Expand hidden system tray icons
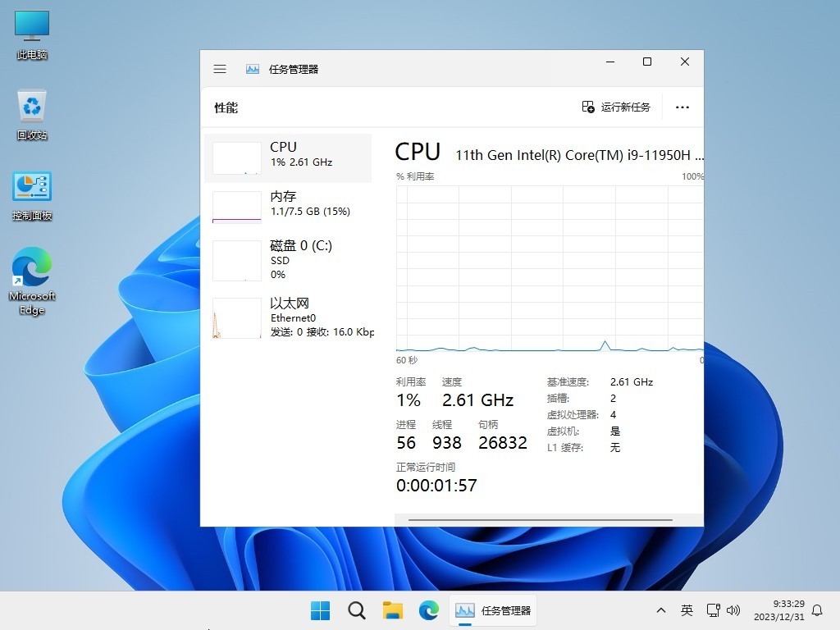Viewport: 840px width, 630px height. [x=660, y=610]
